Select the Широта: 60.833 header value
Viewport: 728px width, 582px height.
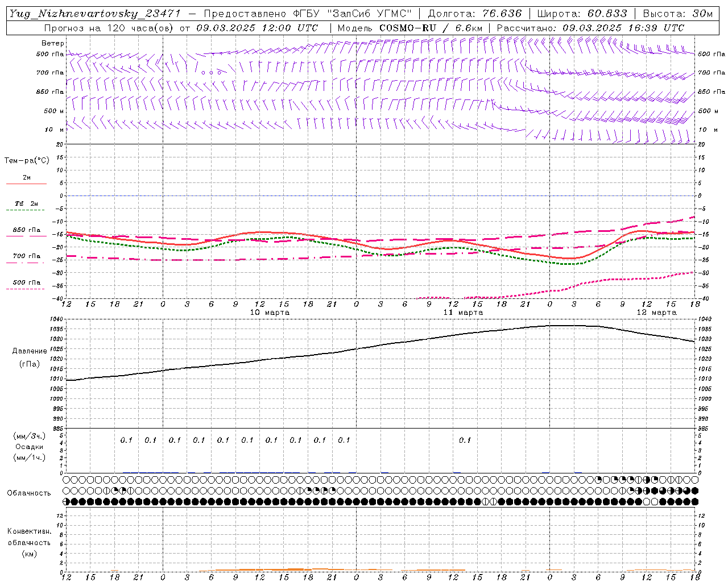click(582, 14)
